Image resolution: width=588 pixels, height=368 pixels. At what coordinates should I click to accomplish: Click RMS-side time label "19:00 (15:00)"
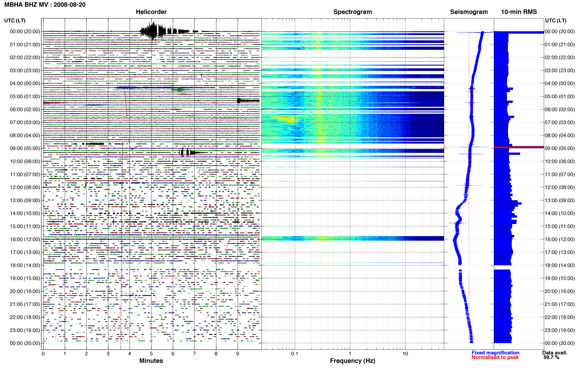pos(560,278)
